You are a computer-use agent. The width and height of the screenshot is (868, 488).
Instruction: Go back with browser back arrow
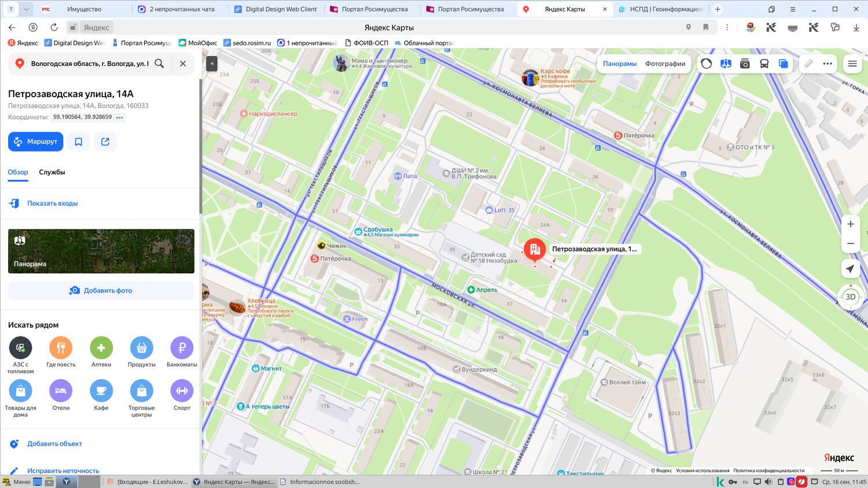[12, 27]
